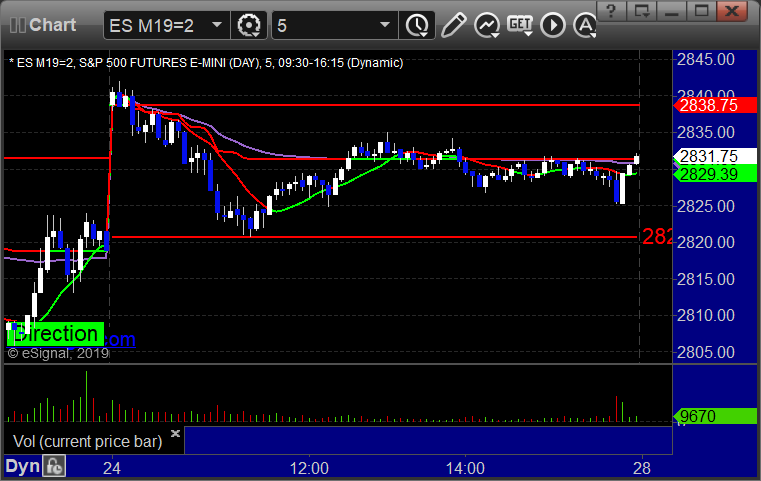Viewport: 761px width, 481px height.
Task: Open the alerts icon with letter A
Action: (585, 25)
